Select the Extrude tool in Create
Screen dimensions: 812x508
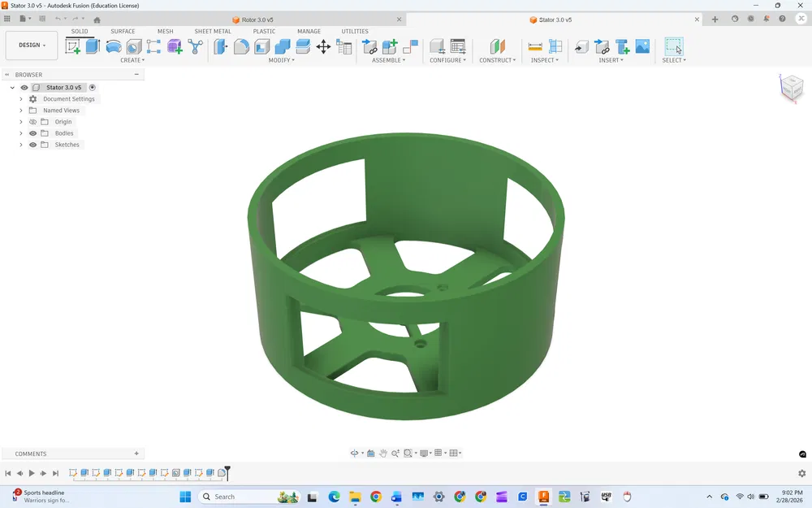[x=93, y=46]
